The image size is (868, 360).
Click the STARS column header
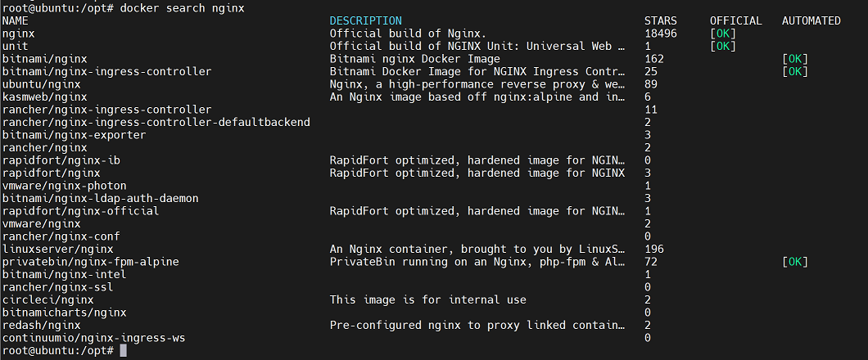click(x=661, y=20)
